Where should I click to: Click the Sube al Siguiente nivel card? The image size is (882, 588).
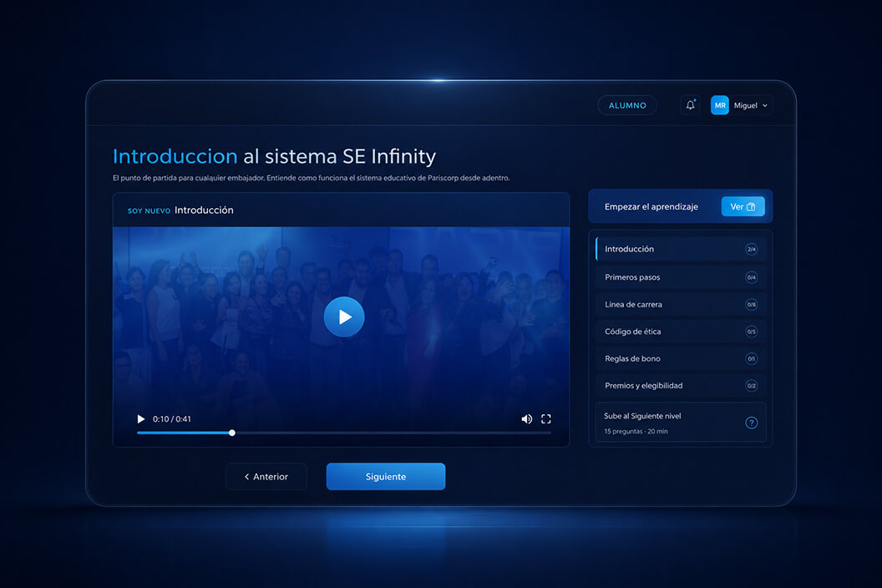(x=681, y=422)
